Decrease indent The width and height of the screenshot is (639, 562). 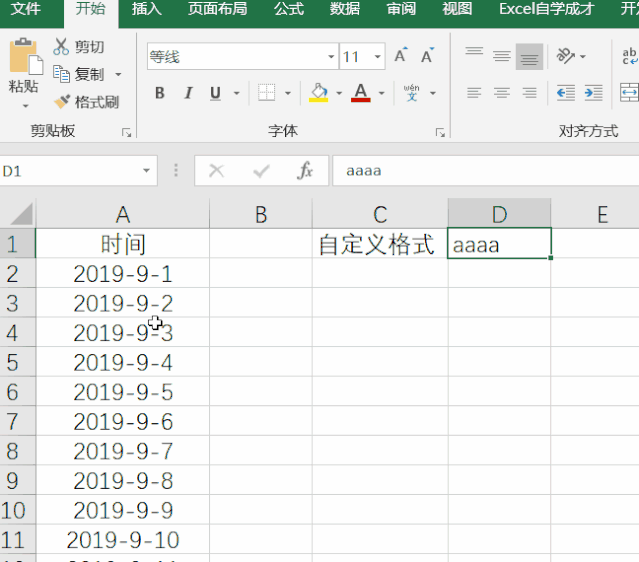pos(566,93)
